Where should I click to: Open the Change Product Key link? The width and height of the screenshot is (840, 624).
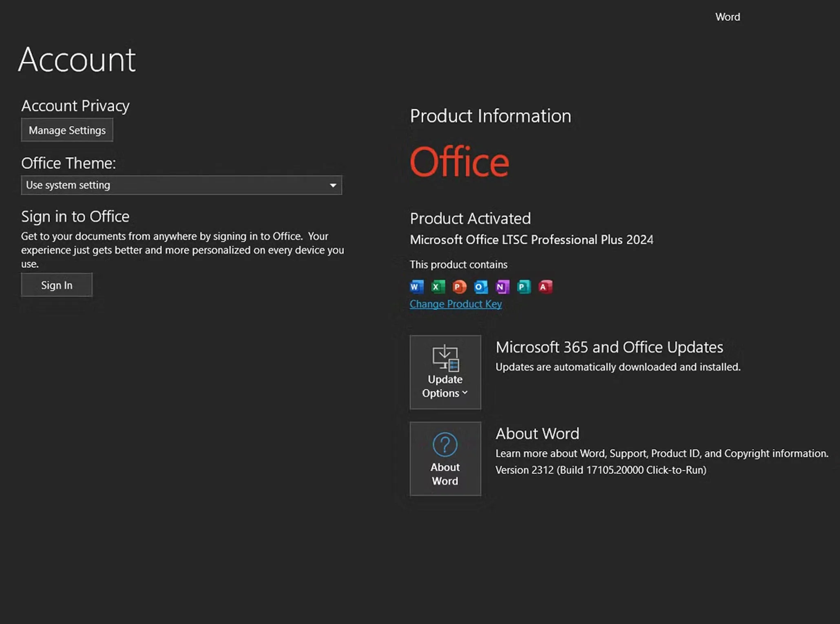[455, 304]
